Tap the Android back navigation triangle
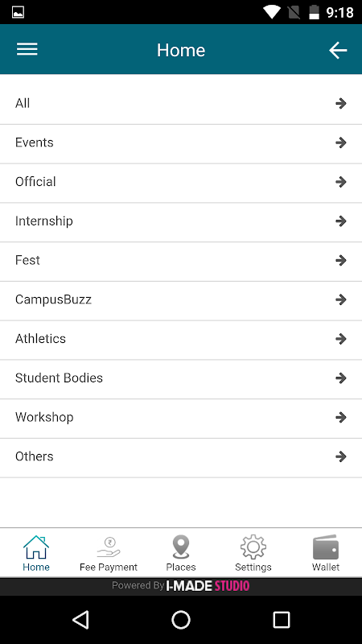This screenshot has height=644, width=362. click(81, 619)
